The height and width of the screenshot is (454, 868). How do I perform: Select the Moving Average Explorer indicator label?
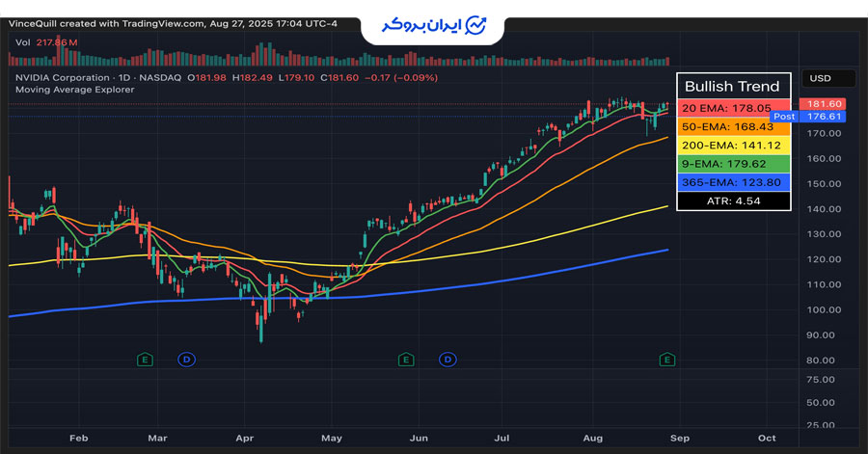click(x=74, y=90)
